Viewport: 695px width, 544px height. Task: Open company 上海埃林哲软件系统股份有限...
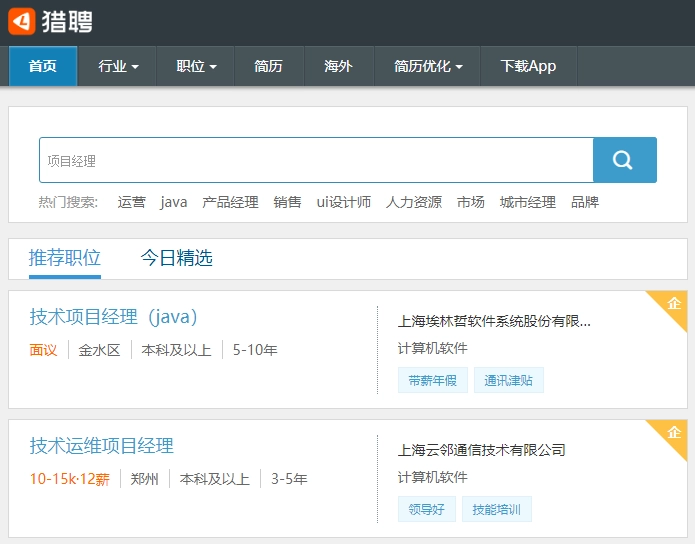tap(494, 321)
